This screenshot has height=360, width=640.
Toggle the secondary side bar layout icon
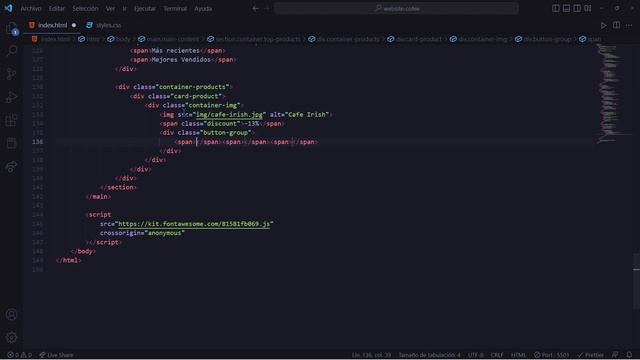577,8
